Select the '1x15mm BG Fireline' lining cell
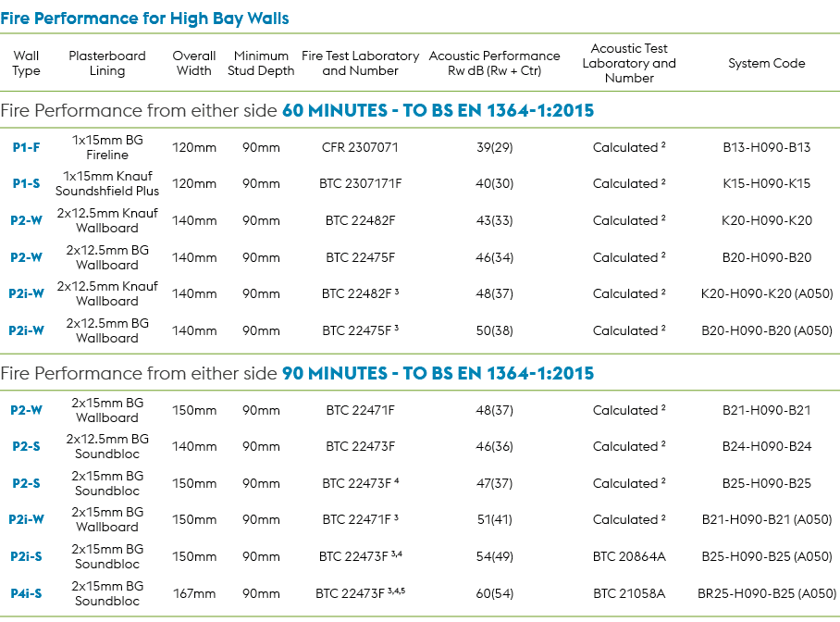This screenshot has width=840, height=622. pyautogui.click(x=107, y=147)
